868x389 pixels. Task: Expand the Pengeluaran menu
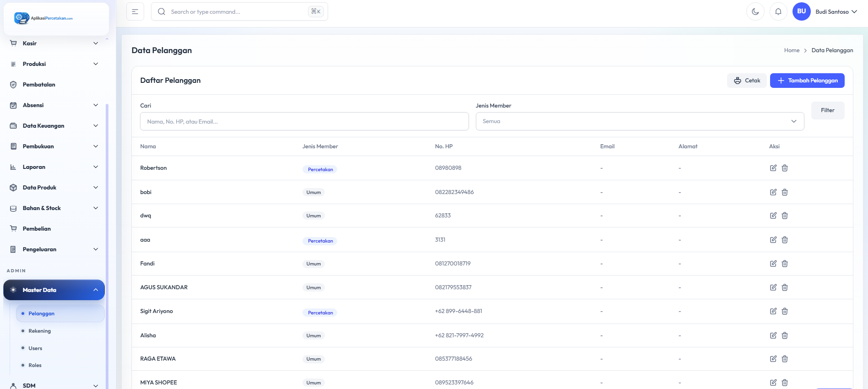54,249
